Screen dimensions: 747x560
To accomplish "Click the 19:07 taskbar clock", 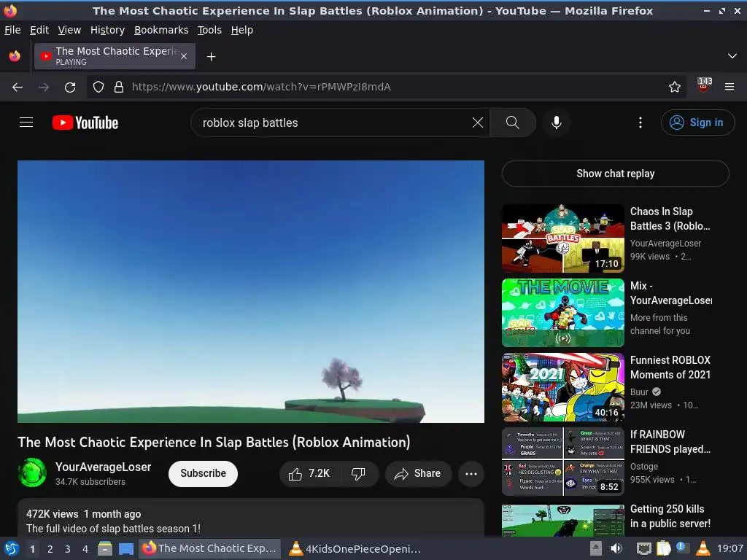I will pyautogui.click(x=729, y=548).
